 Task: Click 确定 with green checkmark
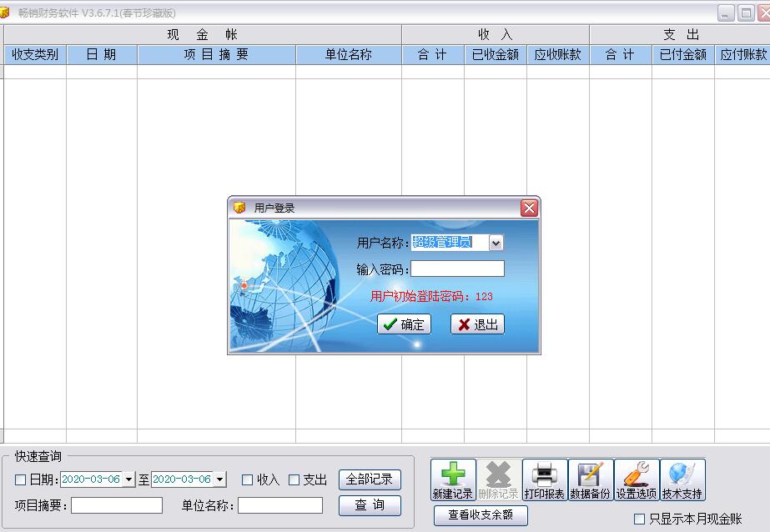click(x=404, y=324)
